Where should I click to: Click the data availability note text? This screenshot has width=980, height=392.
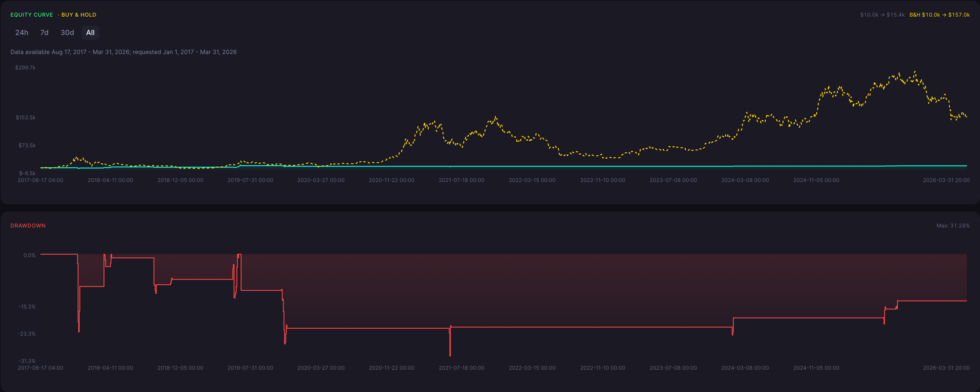click(x=123, y=52)
